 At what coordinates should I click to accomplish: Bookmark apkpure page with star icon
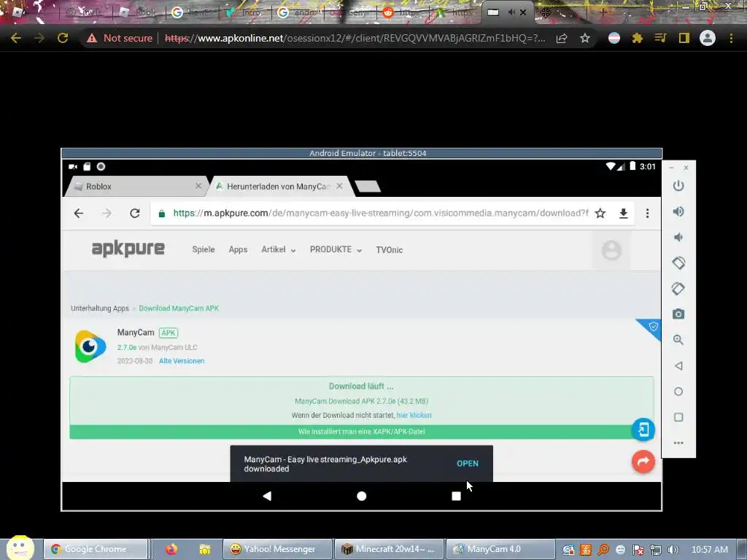(x=600, y=214)
